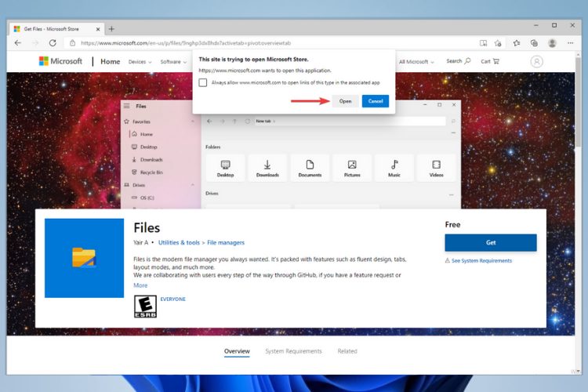The image size is (588, 392).
Task: Open the File managers category link
Action: pos(226,243)
